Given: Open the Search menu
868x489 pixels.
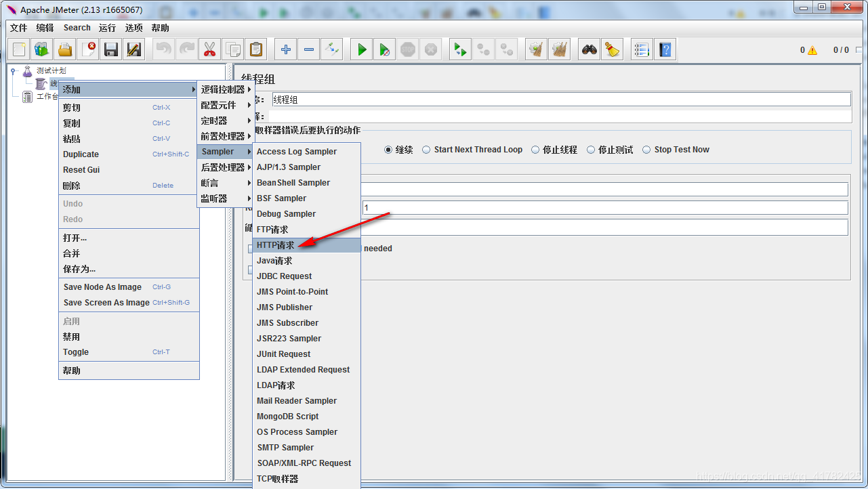Looking at the screenshot, I should [x=77, y=28].
